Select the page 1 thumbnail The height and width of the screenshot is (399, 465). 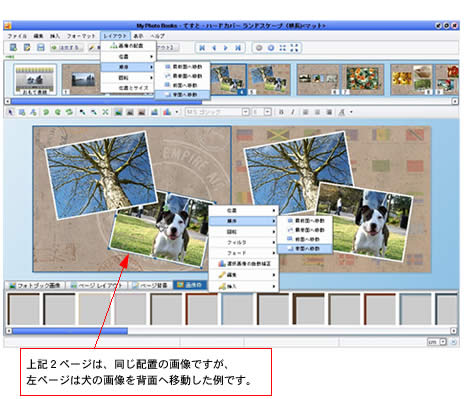pyautogui.click(x=81, y=80)
